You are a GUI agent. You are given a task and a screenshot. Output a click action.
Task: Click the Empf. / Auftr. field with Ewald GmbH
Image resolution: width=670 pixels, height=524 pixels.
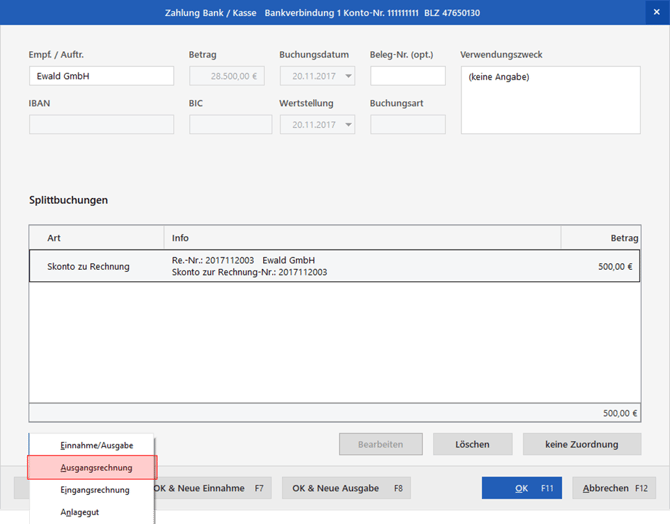tap(101, 76)
